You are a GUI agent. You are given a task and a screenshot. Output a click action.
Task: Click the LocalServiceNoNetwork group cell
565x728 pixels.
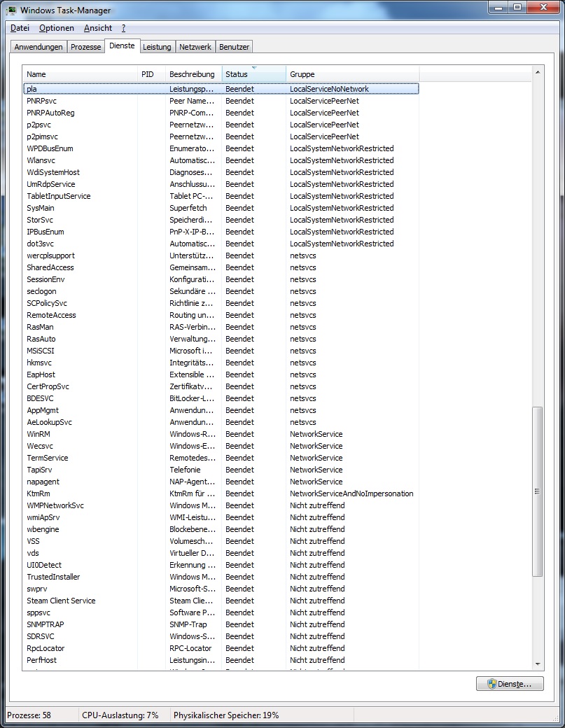click(329, 89)
